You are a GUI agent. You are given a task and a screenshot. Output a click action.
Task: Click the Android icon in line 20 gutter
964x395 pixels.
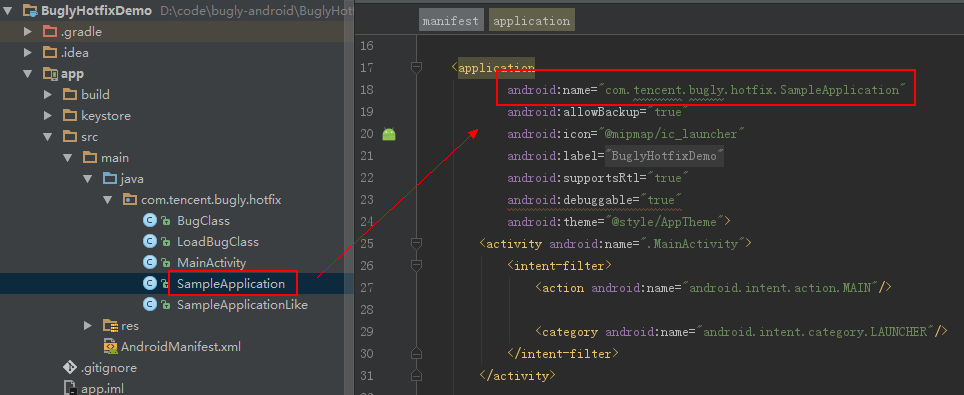coord(389,134)
